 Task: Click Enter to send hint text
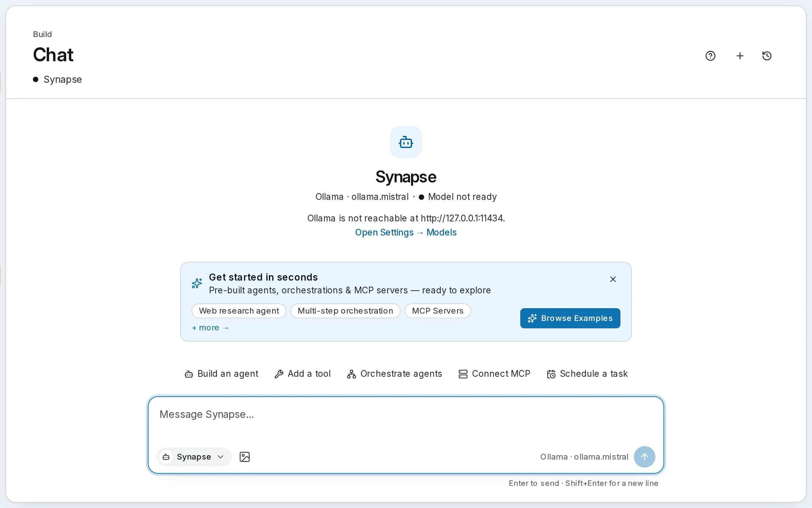[x=583, y=483]
